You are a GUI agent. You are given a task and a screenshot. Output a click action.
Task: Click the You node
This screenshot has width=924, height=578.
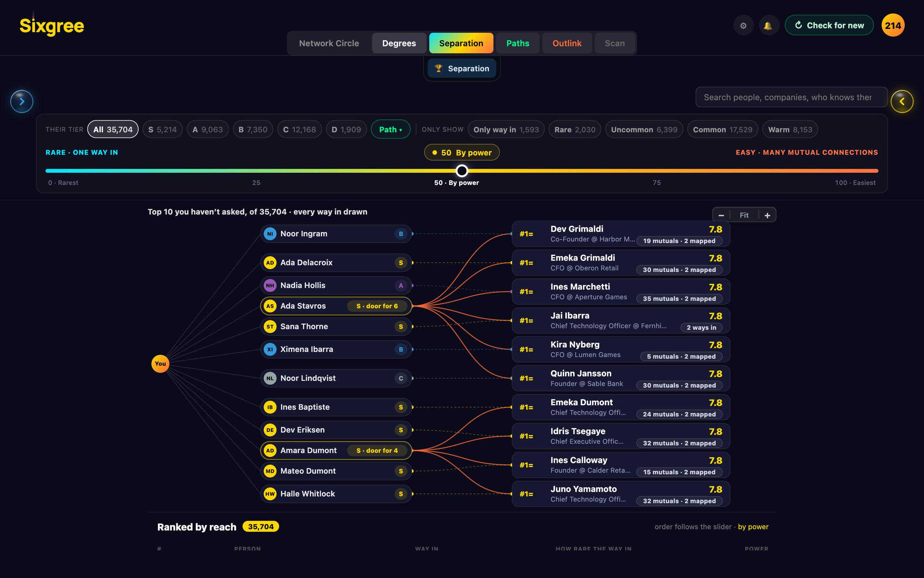tap(160, 363)
